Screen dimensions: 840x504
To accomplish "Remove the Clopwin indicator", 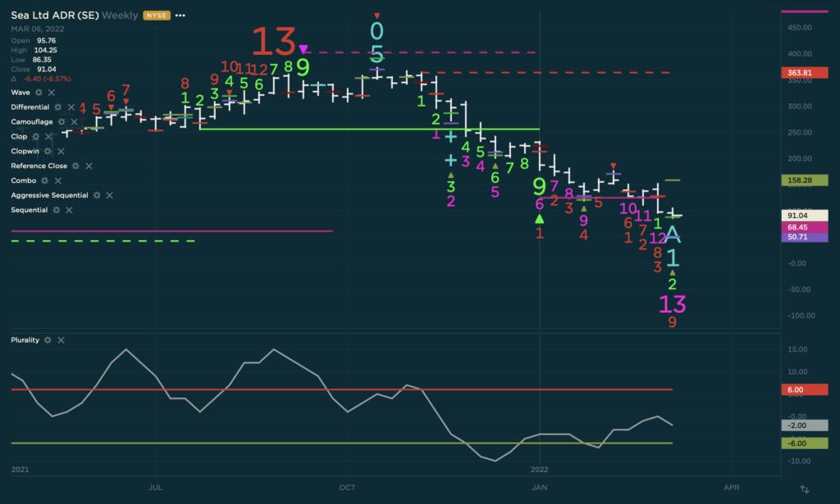I will [x=61, y=152].
